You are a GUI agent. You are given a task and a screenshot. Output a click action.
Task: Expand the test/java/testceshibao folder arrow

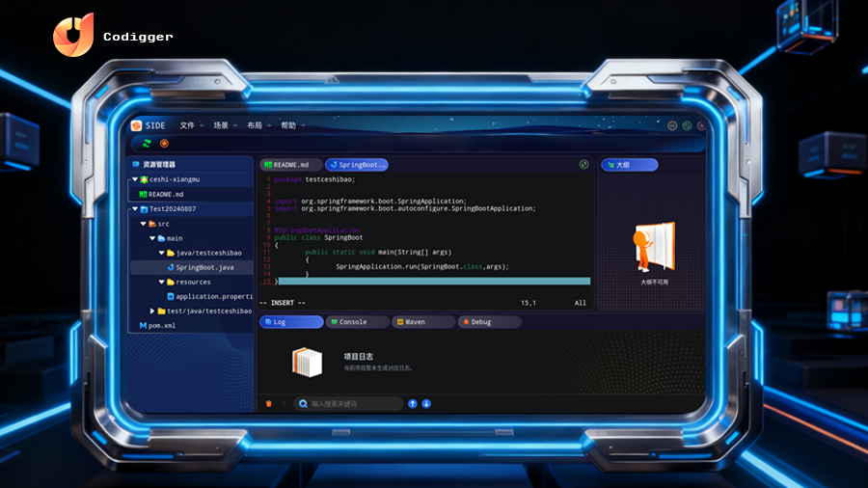152,311
